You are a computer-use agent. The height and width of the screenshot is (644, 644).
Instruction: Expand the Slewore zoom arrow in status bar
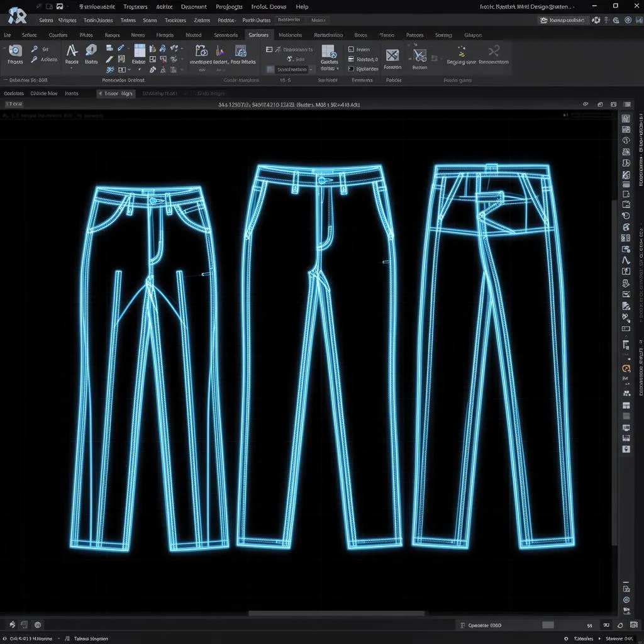tap(599, 639)
